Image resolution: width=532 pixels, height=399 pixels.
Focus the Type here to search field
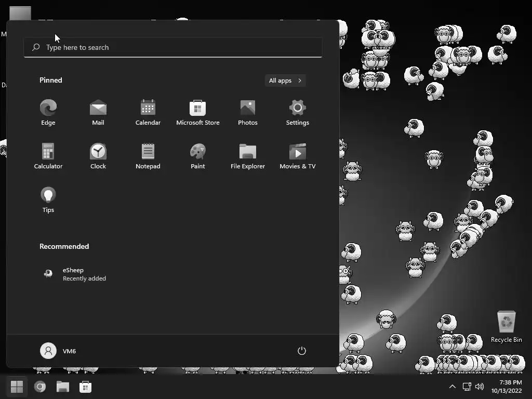173,47
